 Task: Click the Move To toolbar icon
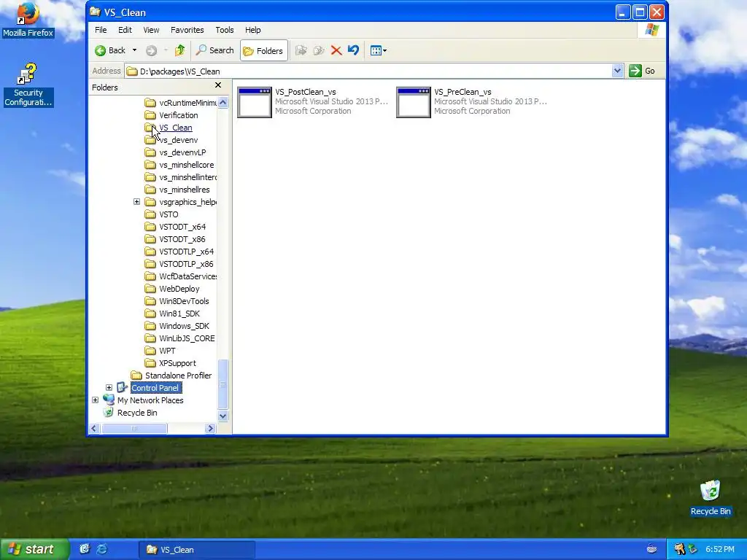pos(301,50)
